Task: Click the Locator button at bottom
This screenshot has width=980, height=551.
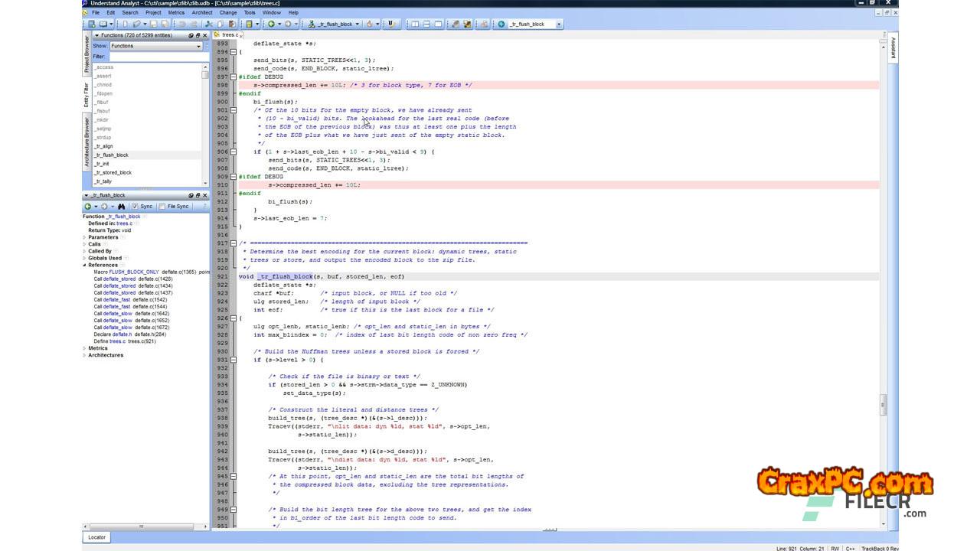Action: [96, 537]
